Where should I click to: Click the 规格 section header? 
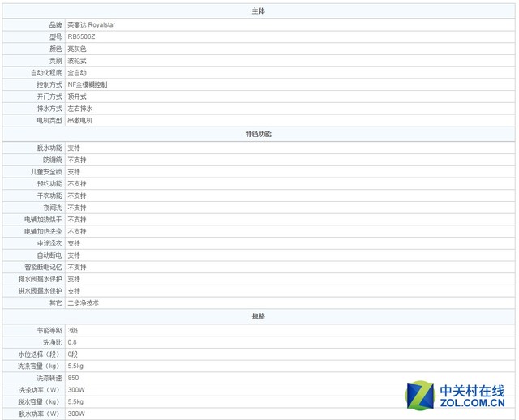(258, 316)
